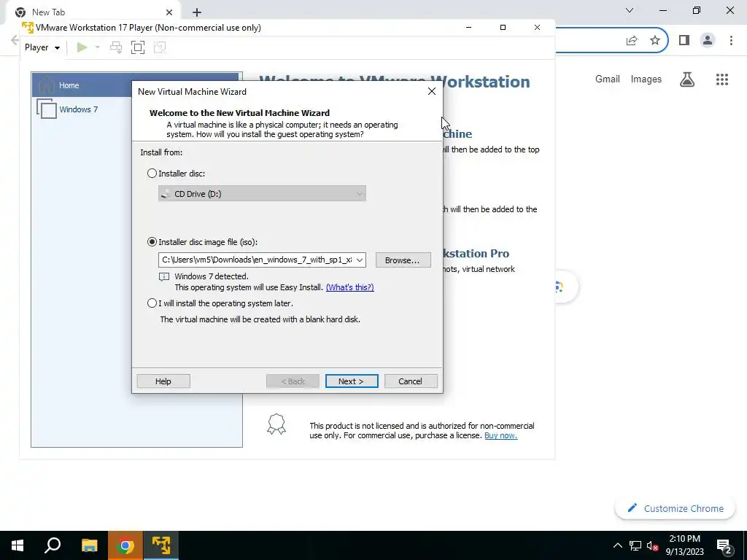This screenshot has width=747, height=560.
Task: Click the Windows 7 detected info icon
Action: pos(164,276)
